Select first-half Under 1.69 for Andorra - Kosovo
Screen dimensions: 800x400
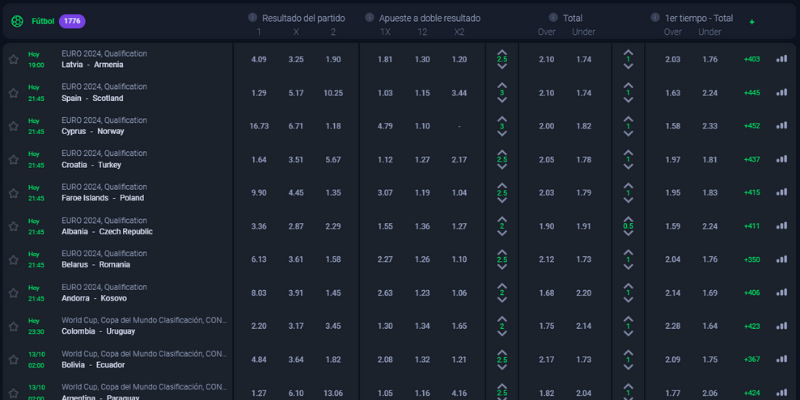click(710, 293)
